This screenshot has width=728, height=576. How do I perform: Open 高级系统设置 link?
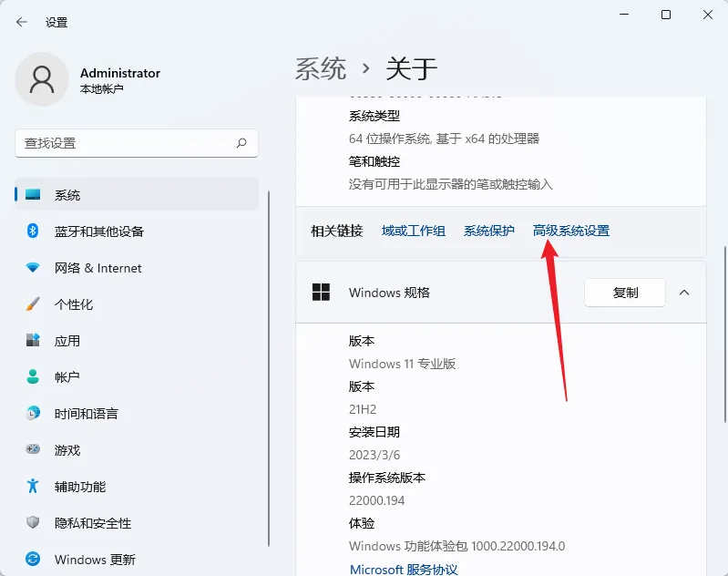571,231
